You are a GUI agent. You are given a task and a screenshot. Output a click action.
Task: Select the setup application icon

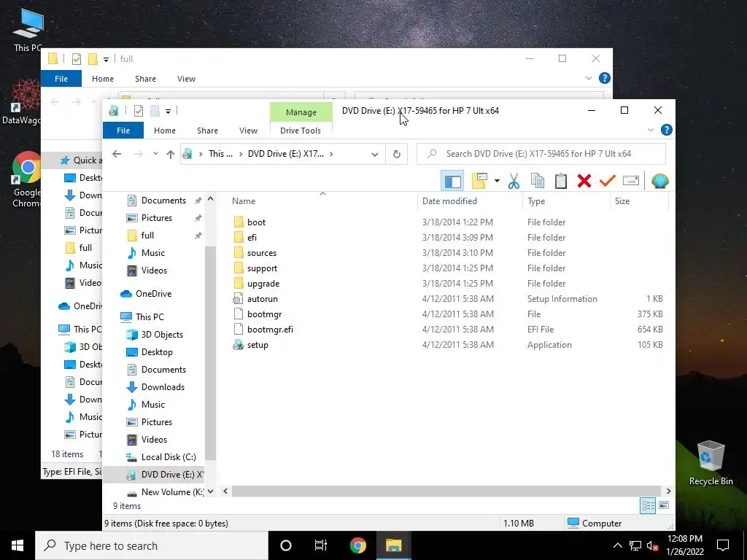pyautogui.click(x=239, y=345)
